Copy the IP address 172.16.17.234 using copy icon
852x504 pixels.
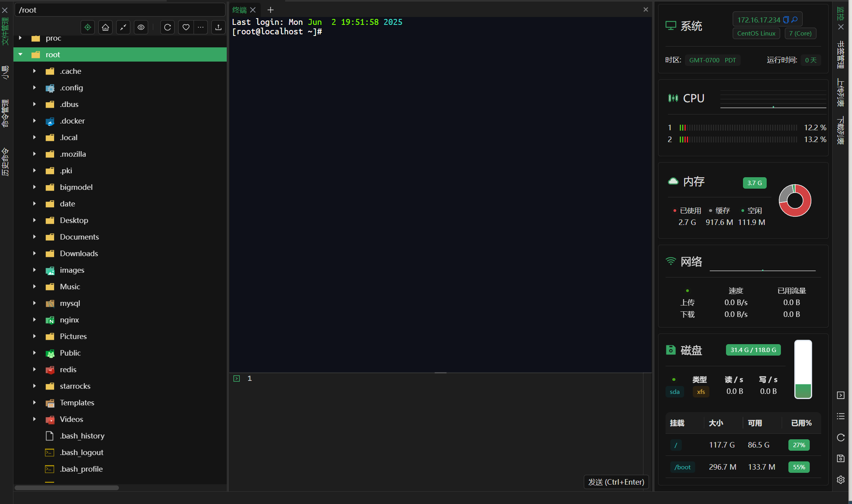[x=786, y=20]
